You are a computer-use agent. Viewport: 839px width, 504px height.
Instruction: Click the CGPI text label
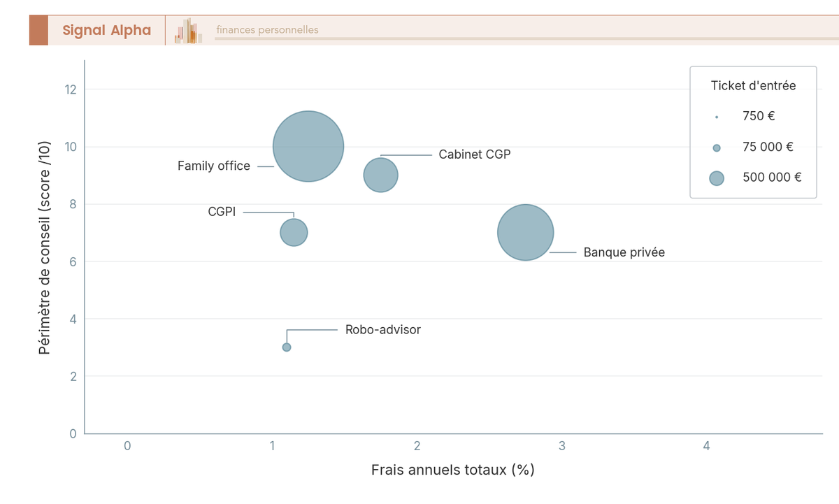click(x=222, y=212)
